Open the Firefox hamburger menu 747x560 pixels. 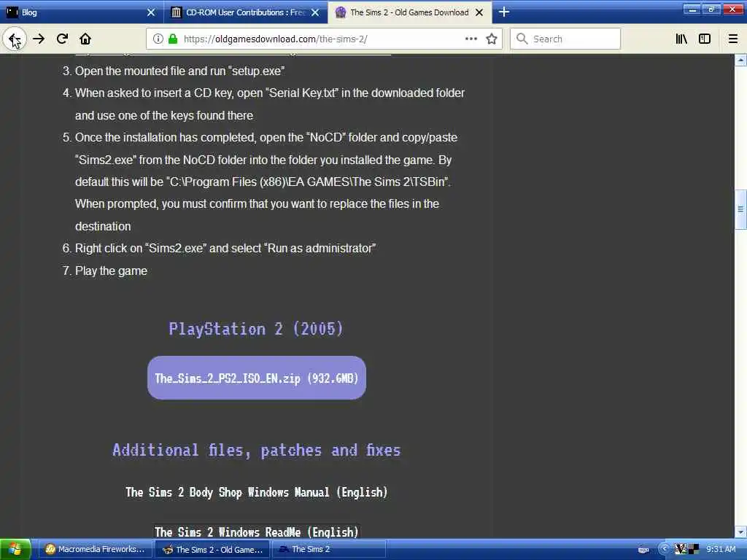[732, 39]
